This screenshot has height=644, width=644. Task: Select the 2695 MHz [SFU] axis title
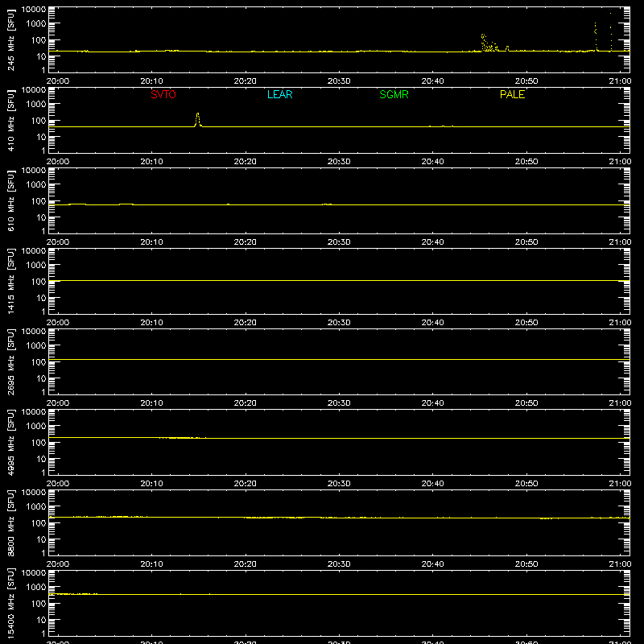coord(10,361)
